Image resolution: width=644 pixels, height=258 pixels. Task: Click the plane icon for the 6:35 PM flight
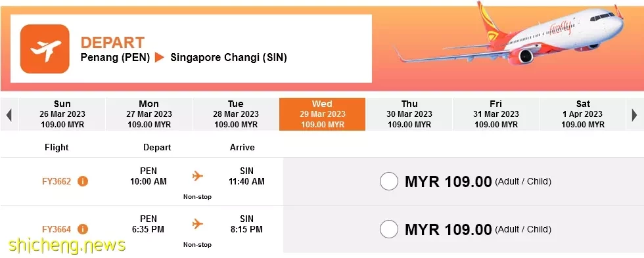198,224
